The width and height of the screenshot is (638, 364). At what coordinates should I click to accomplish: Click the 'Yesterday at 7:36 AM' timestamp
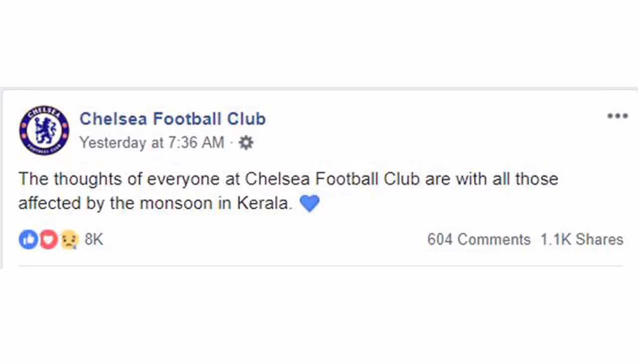point(152,143)
